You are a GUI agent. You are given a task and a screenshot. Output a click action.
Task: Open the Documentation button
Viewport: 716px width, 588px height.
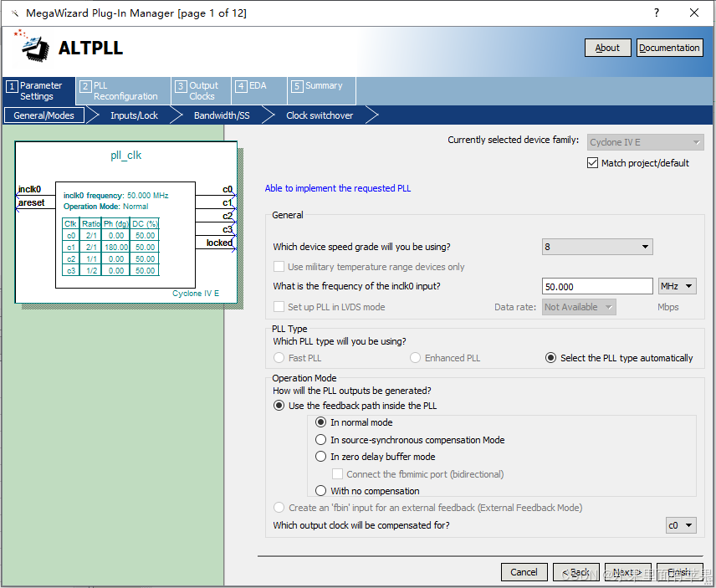coord(669,48)
